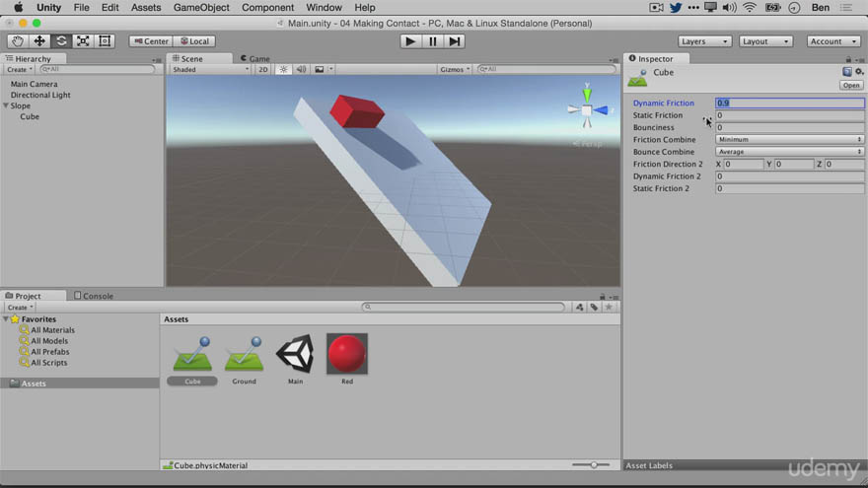Screen dimensions: 868x488
Task: Collapse the Favorites folder
Action: [6, 319]
